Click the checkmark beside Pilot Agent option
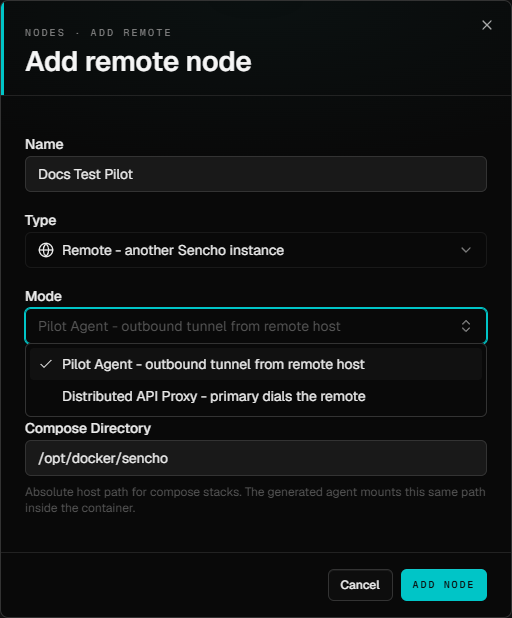 click(46, 364)
